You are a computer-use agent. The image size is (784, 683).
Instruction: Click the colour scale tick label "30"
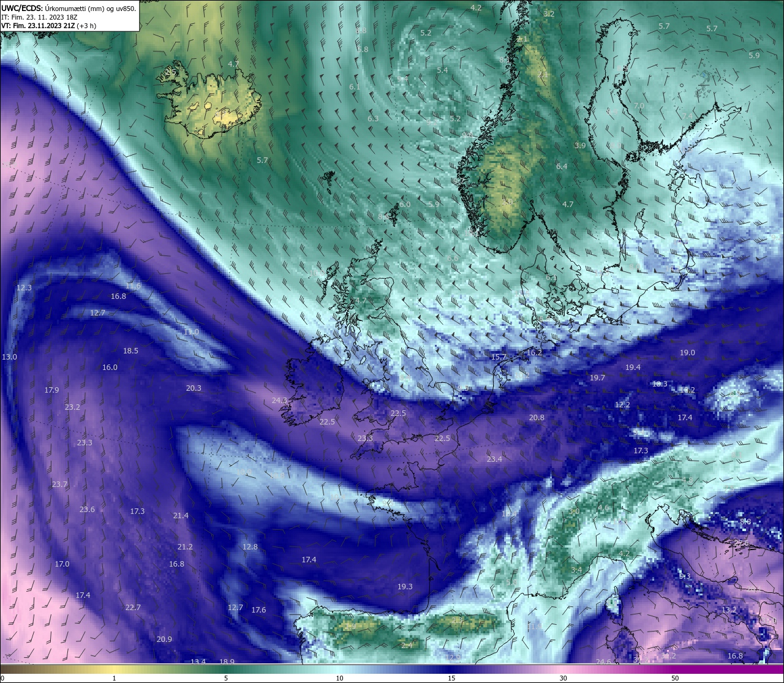tap(563, 678)
